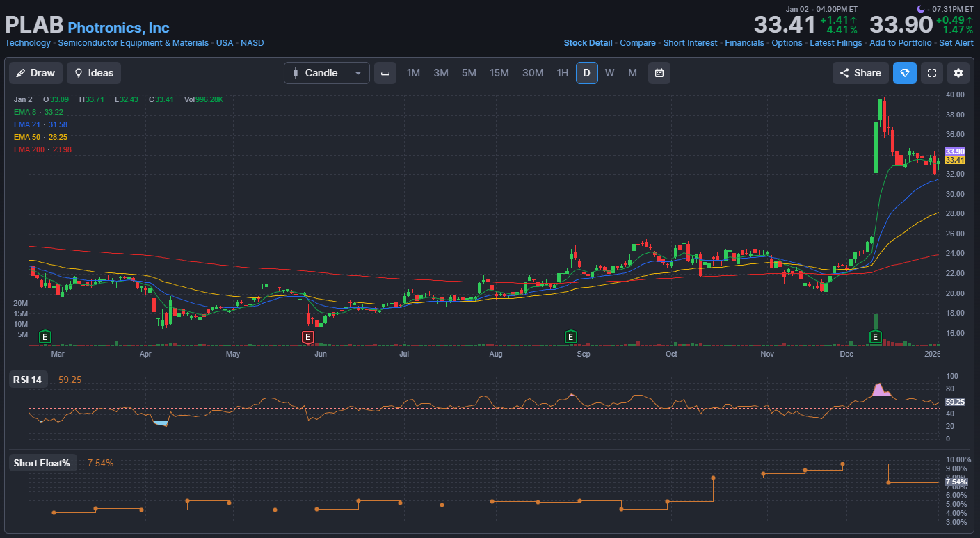
Task: Click the yellow 33.41 price tag
Action: click(x=955, y=160)
